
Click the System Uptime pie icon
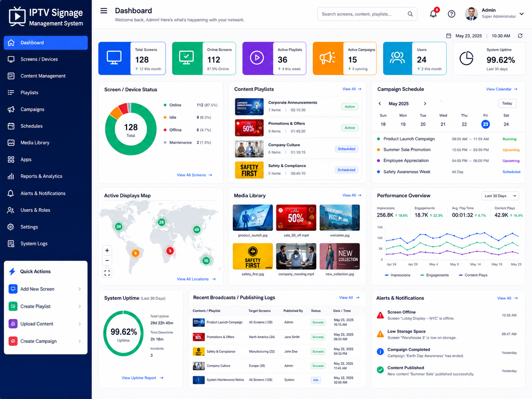pos(466,58)
